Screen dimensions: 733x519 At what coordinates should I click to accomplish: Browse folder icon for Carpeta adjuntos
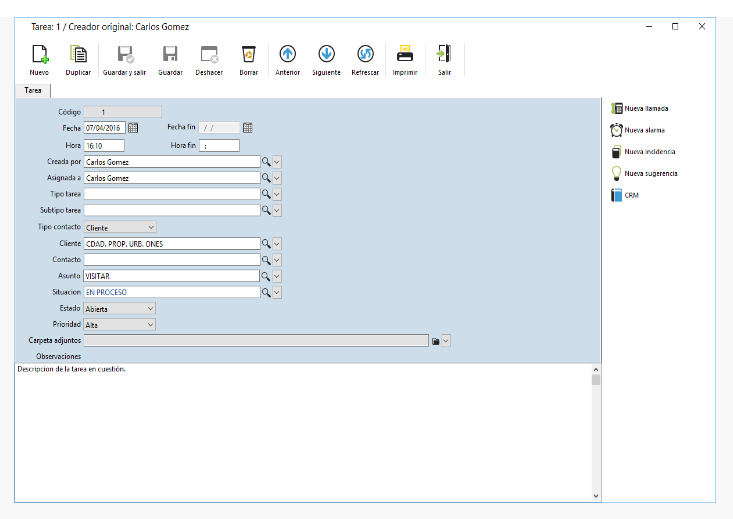point(436,341)
